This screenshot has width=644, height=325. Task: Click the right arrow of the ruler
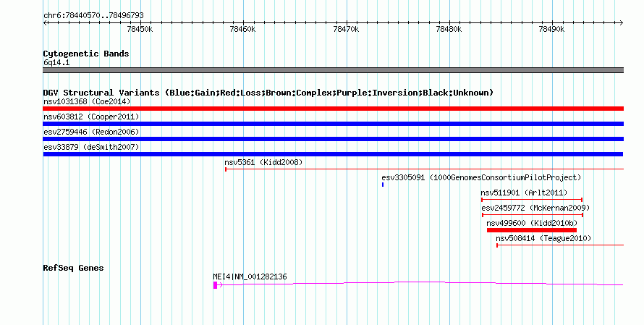tap(622, 23)
